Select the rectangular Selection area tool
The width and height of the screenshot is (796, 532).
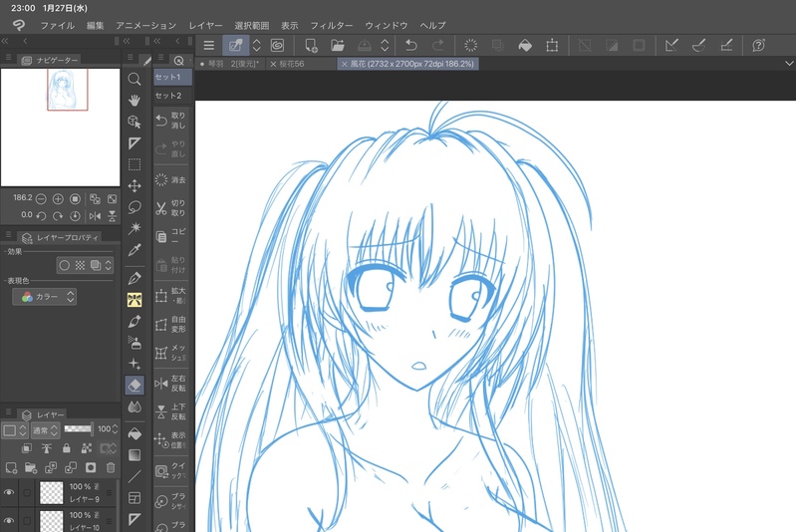pyautogui.click(x=134, y=164)
